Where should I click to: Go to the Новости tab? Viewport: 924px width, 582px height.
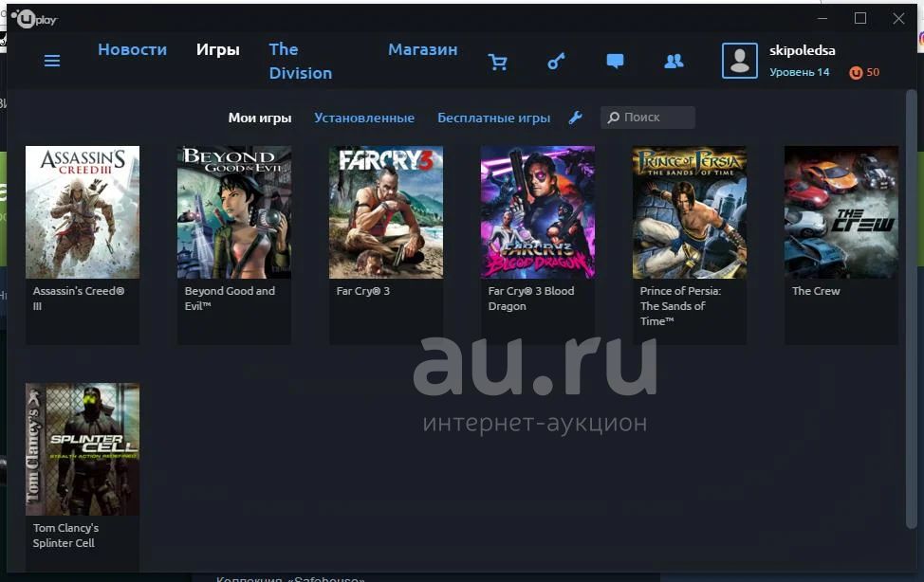tap(132, 49)
